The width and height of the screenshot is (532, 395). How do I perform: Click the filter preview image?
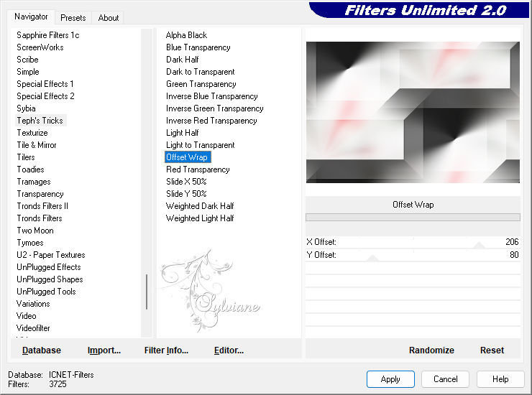point(413,112)
